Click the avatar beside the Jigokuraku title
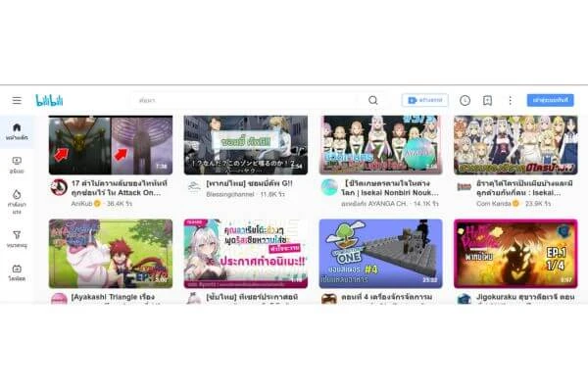 point(464,299)
